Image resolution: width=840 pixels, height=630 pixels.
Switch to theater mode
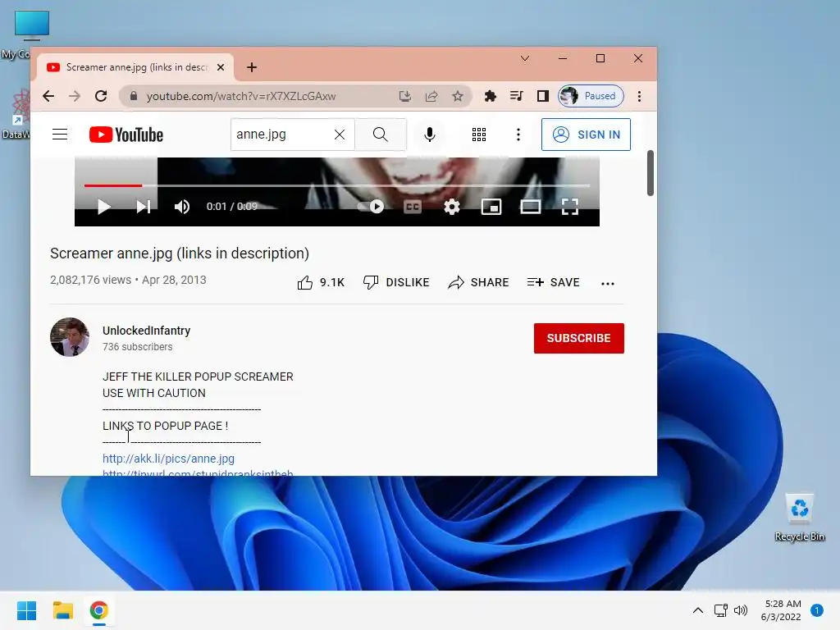pos(531,207)
